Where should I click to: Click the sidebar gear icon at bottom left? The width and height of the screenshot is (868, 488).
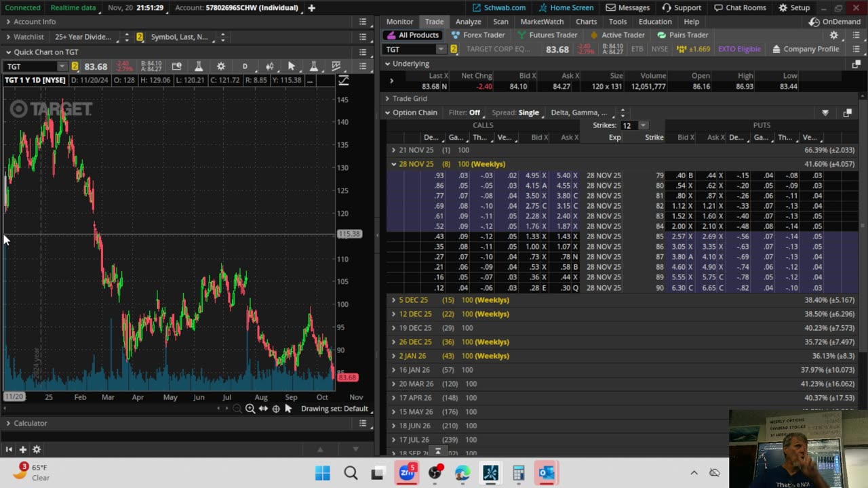[37, 449]
